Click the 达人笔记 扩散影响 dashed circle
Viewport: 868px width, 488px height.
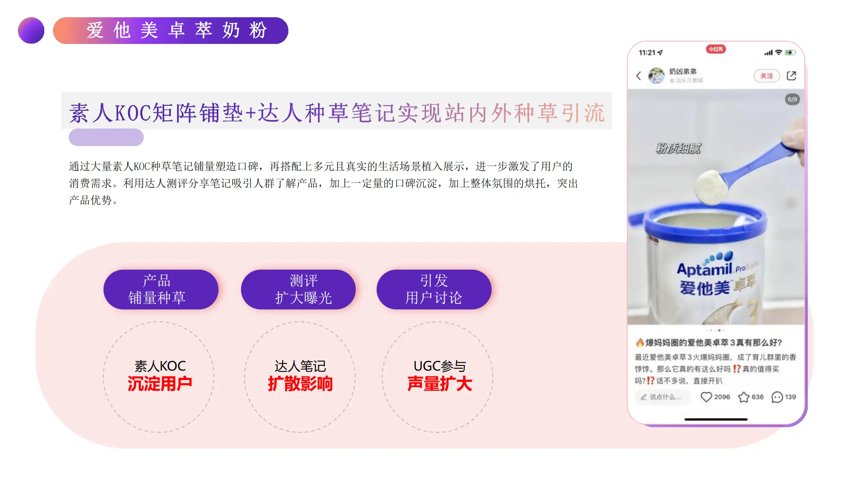[300, 377]
